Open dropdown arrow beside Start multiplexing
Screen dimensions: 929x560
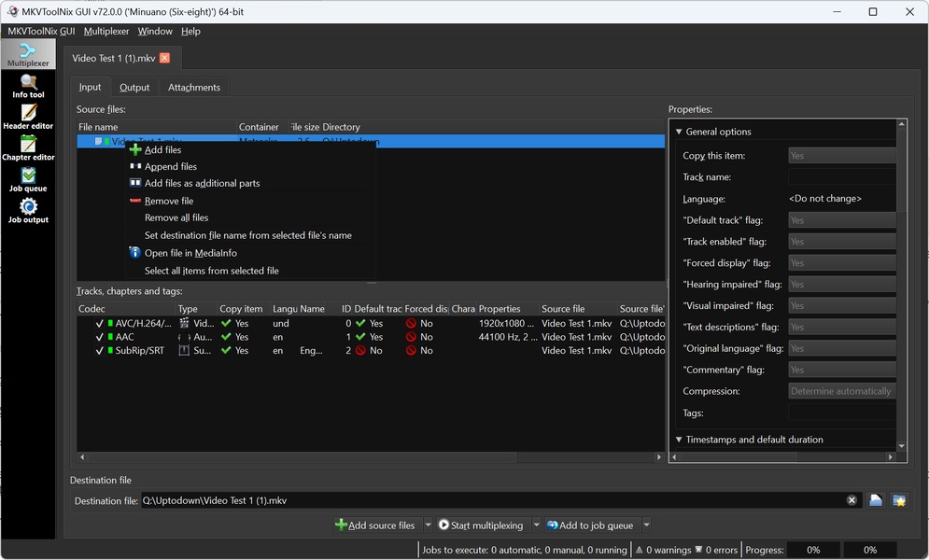pyautogui.click(x=536, y=525)
